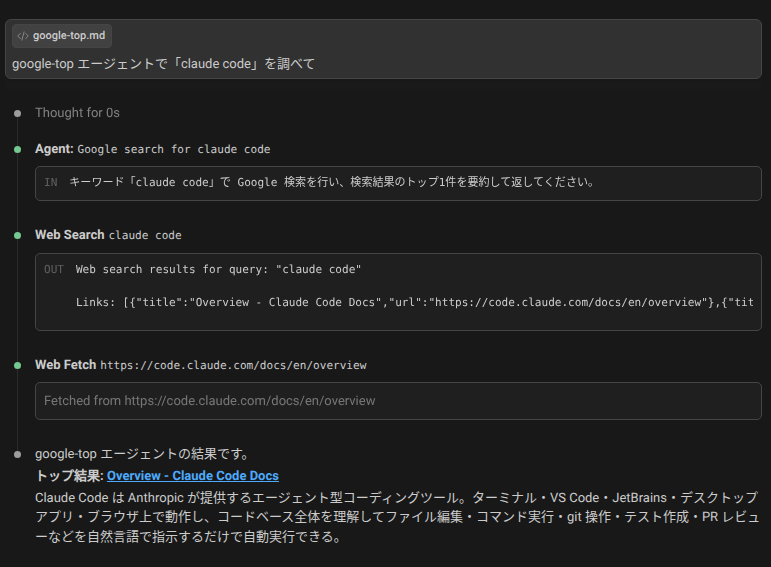Click the code icon on google-top.md chip
771x567 pixels.
click(23, 36)
